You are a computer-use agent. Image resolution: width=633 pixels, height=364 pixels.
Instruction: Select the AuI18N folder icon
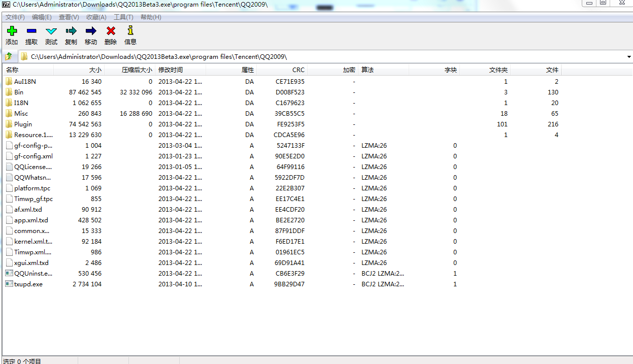click(9, 81)
